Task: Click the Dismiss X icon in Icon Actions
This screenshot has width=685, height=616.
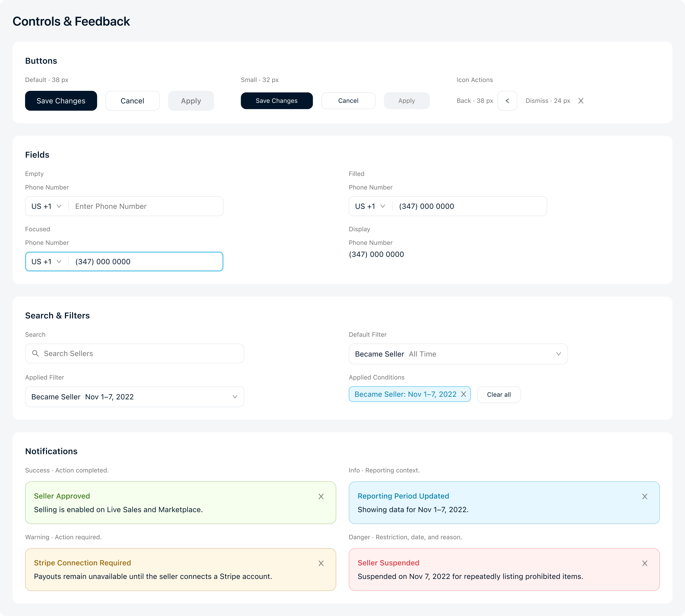Action: point(581,100)
